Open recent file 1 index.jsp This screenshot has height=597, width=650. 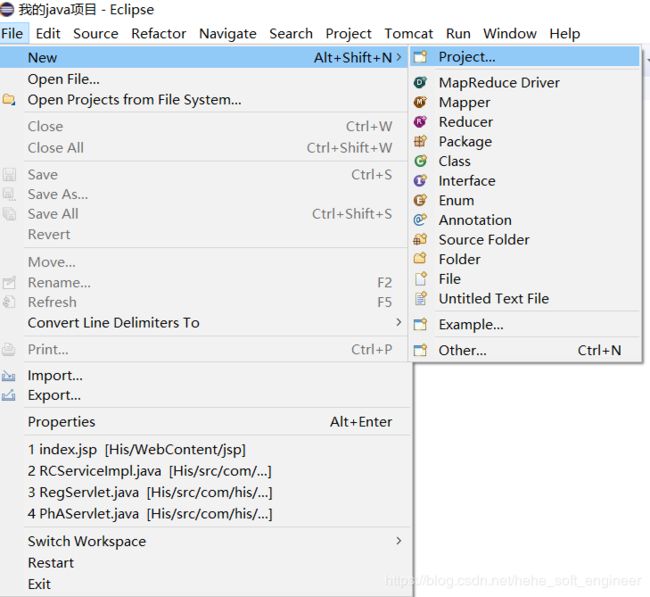point(137,450)
